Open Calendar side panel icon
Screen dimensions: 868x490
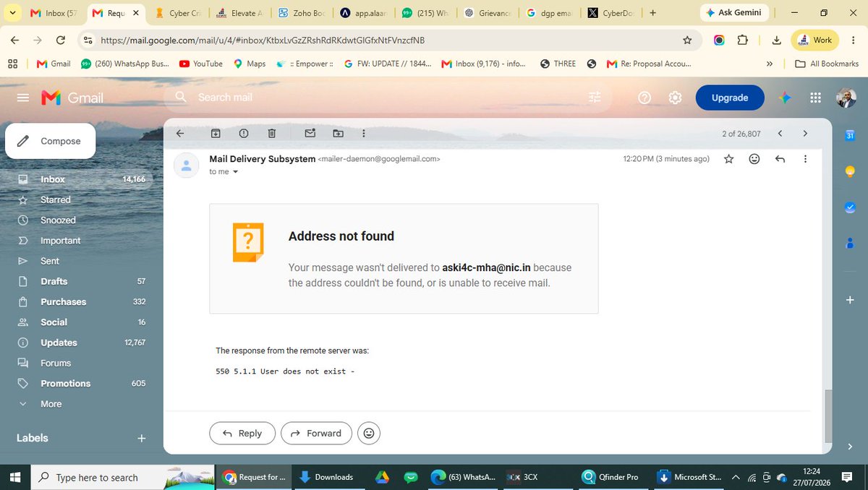pyautogui.click(x=851, y=135)
